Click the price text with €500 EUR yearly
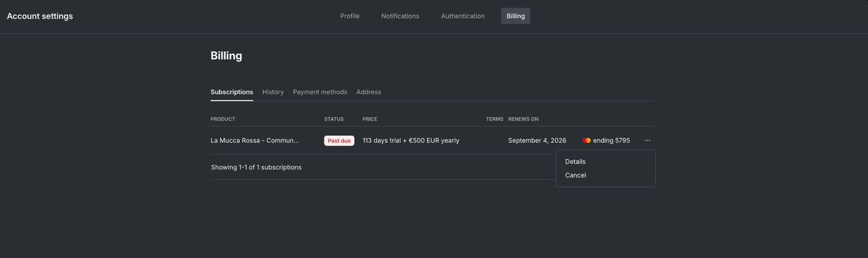The width and height of the screenshot is (868, 258). pyautogui.click(x=411, y=141)
